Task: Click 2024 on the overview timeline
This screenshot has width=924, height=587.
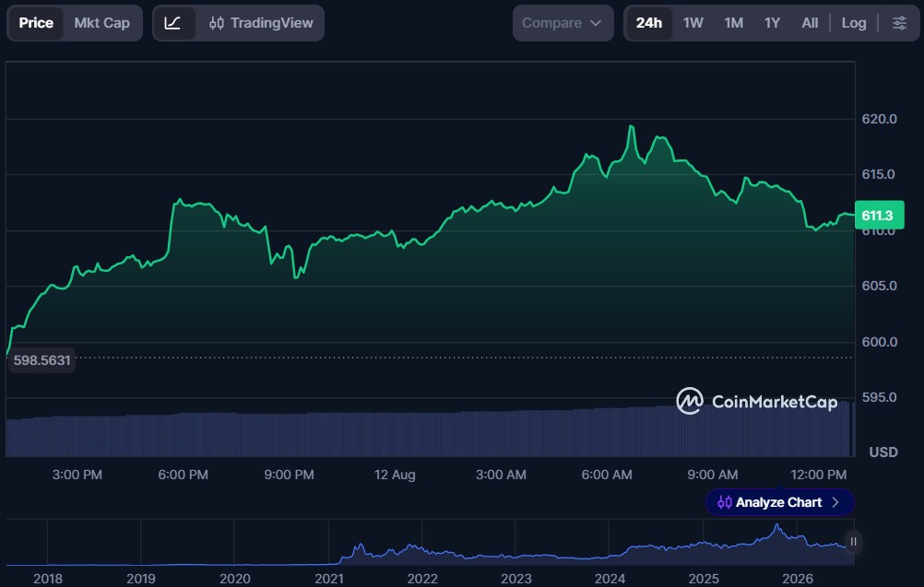Action: pos(610,579)
